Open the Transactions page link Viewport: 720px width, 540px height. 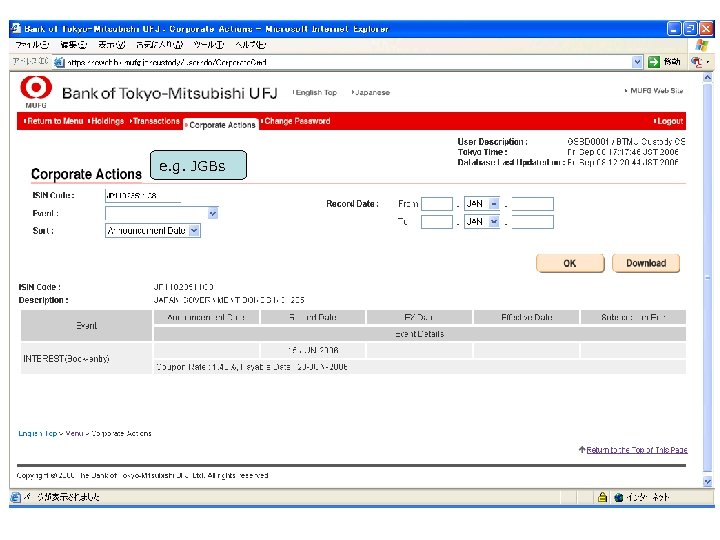pos(155,121)
